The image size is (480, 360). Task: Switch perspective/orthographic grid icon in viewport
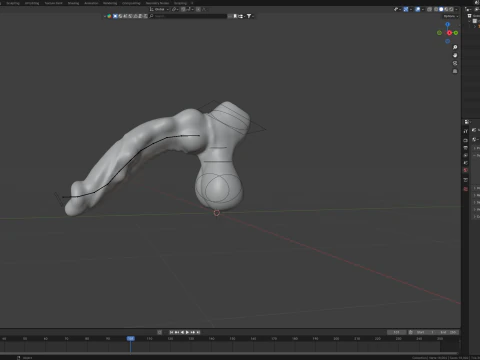[x=455, y=71]
